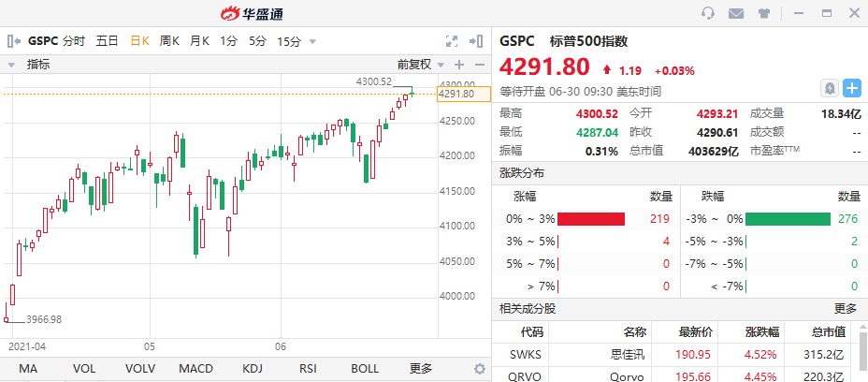Switch to 分时 intraday chart

pyautogui.click(x=74, y=41)
